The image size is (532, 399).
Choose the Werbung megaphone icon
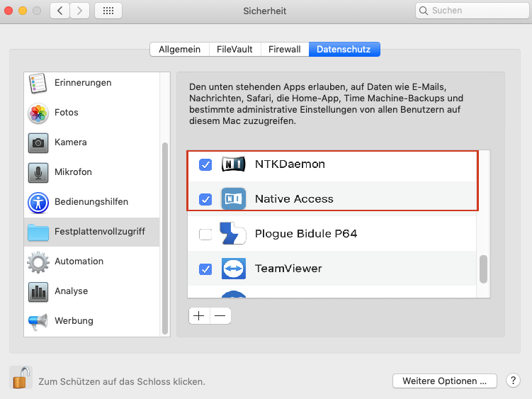click(x=38, y=321)
